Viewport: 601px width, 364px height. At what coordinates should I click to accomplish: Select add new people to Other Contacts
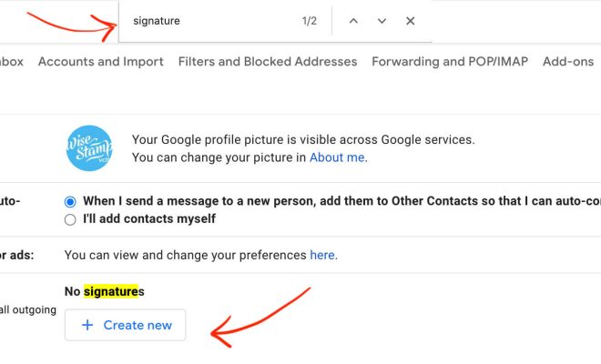[70, 201]
